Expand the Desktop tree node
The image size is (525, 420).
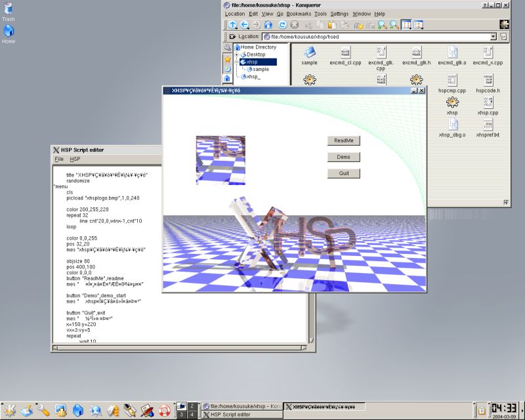[236, 54]
